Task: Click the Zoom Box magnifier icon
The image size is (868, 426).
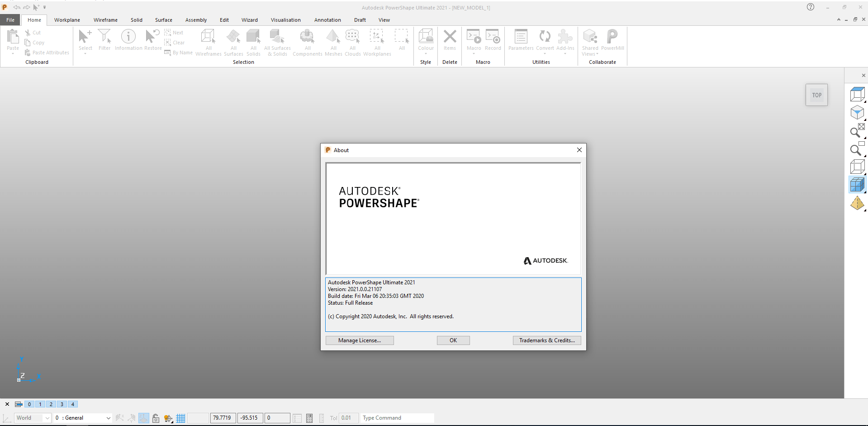Action: [x=857, y=148]
